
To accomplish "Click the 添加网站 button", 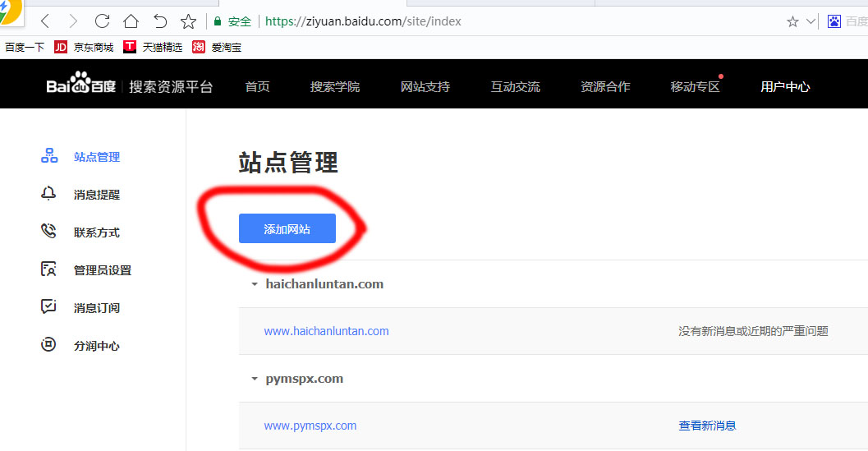I will coord(287,228).
